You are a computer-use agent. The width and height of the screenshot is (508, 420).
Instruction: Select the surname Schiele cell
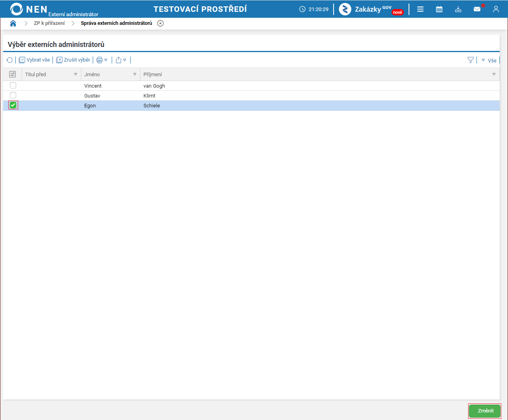152,105
